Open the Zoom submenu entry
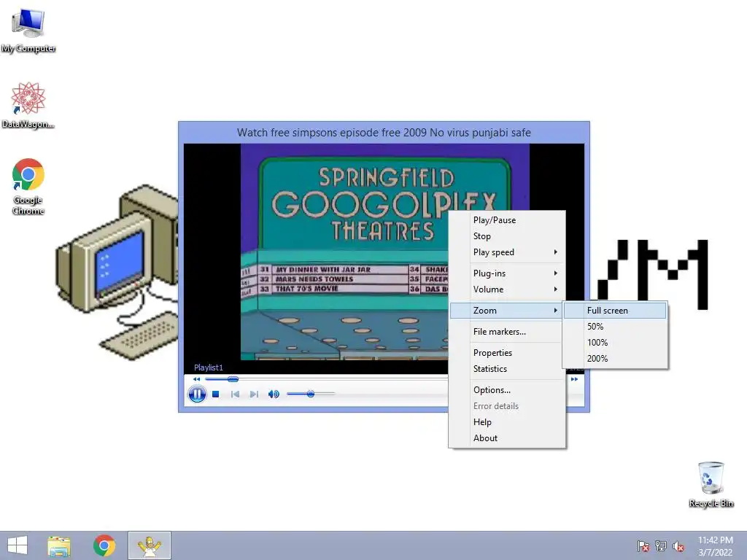The height and width of the screenshot is (560, 747). tap(507, 311)
